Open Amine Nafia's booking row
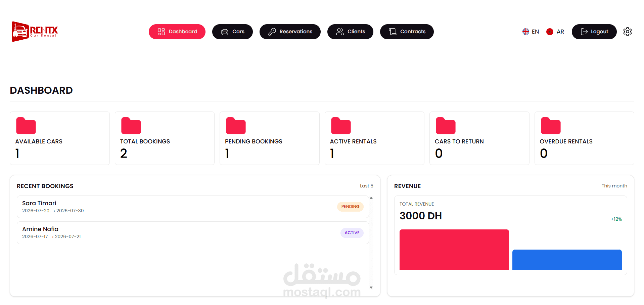644x305 pixels. 193,233
